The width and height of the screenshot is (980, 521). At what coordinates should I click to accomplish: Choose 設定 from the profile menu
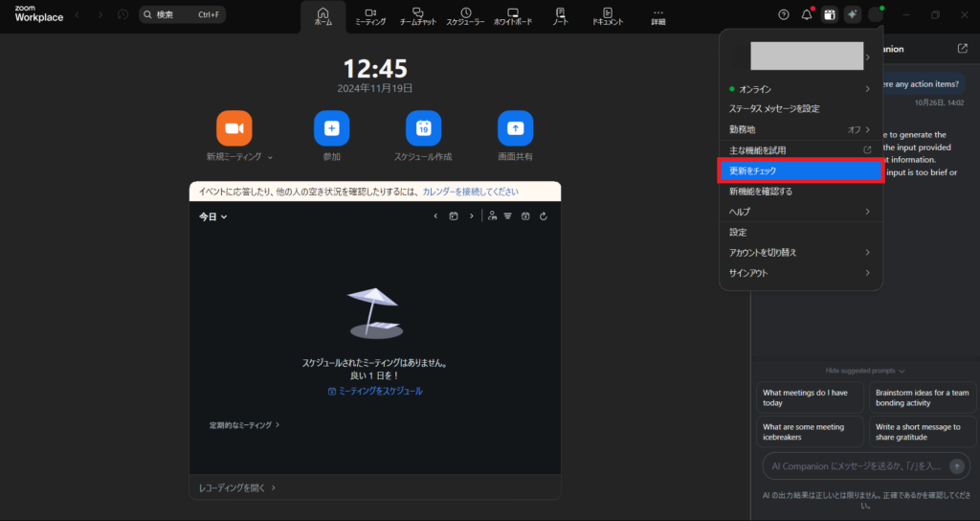738,232
